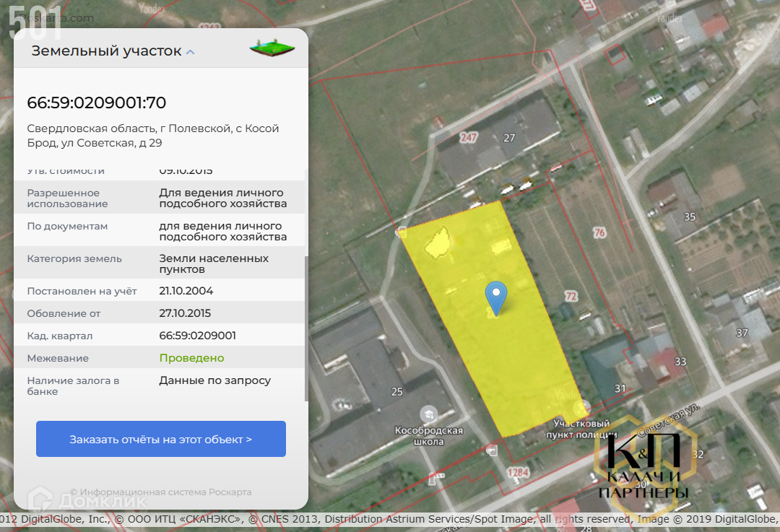Viewport: 780px width, 532px height.
Task: Click the По документам row label
Action: click(x=67, y=226)
